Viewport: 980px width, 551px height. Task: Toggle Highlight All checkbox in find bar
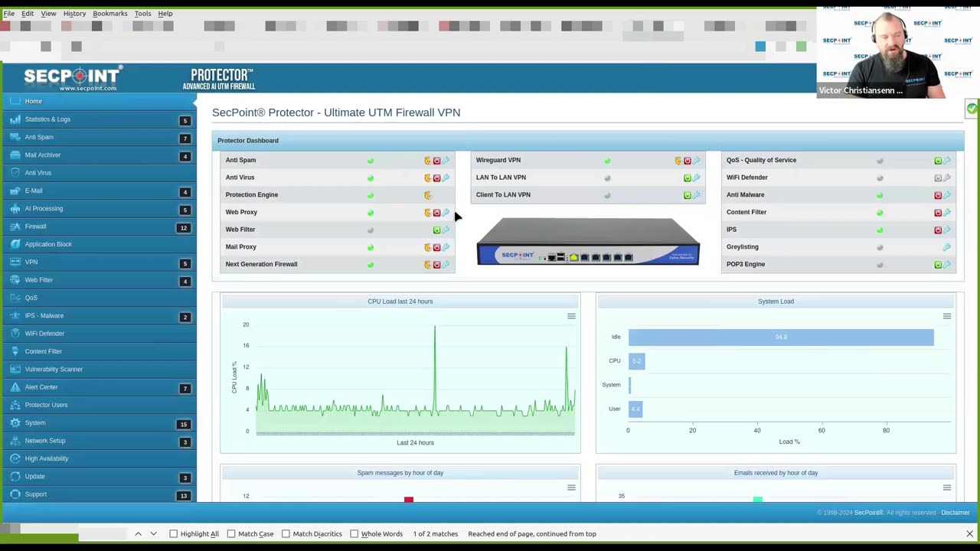174,534
